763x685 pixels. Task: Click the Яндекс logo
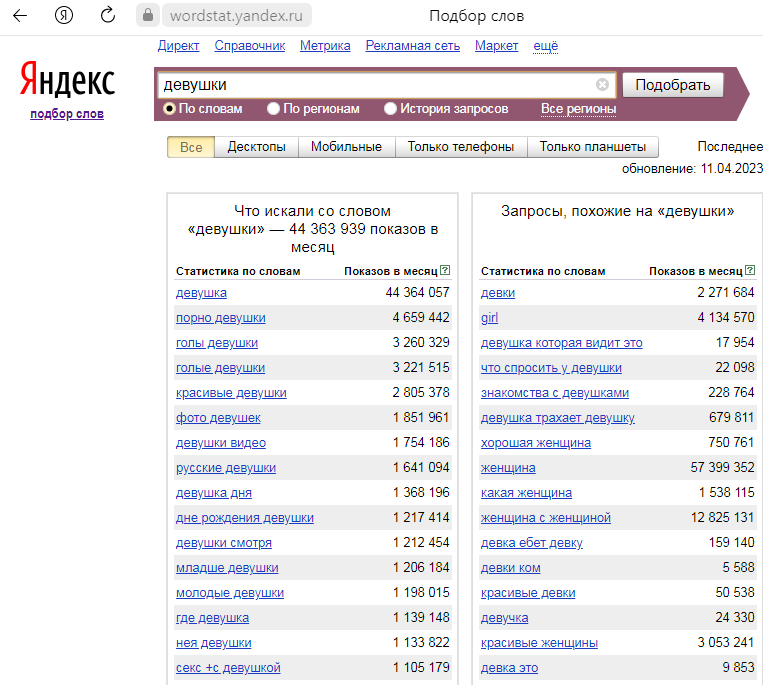67,79
